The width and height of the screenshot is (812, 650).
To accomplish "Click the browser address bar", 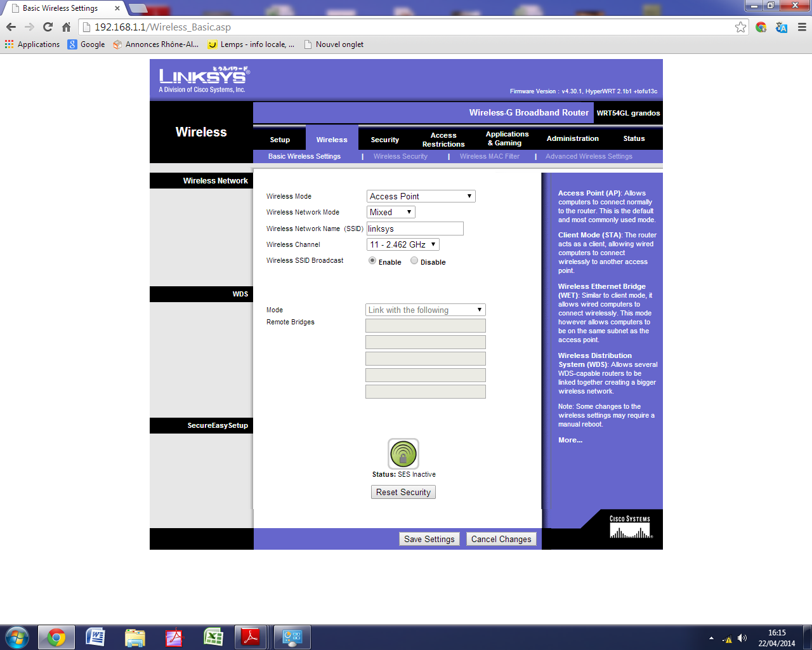I will click(x=412, y=27).
